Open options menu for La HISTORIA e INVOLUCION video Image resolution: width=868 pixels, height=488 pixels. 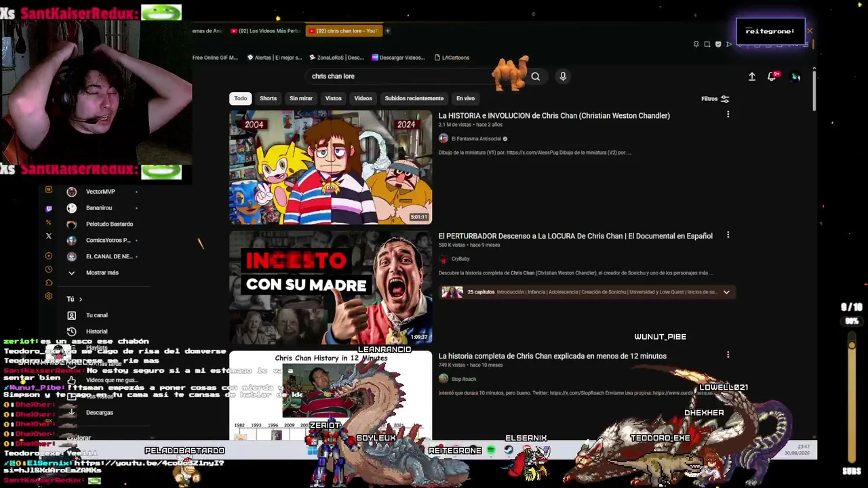pos(728,115)
